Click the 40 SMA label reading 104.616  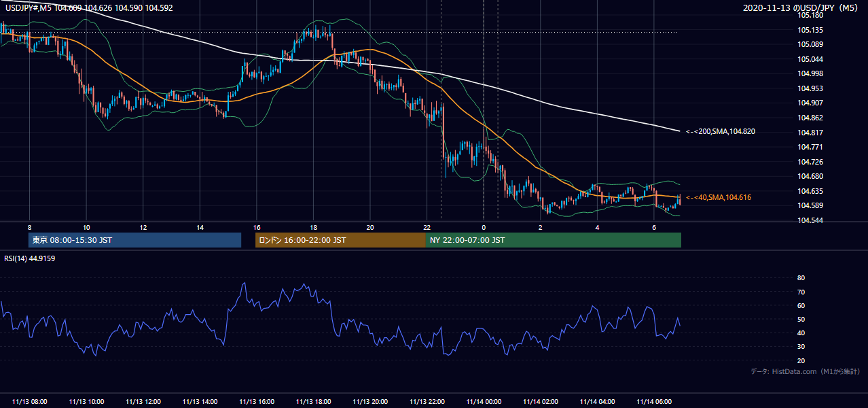pyautogui.click(x=719, y=197)
